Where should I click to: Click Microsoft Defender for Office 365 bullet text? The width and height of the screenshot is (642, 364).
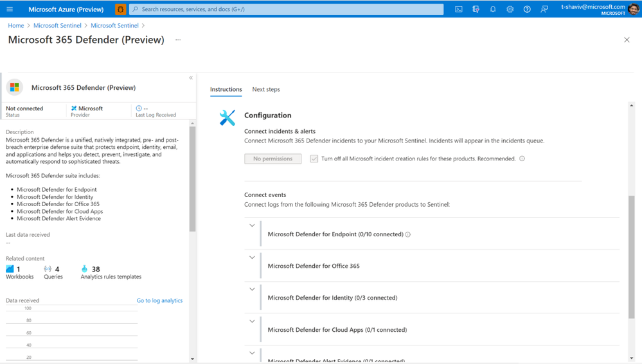pos(58,204)
